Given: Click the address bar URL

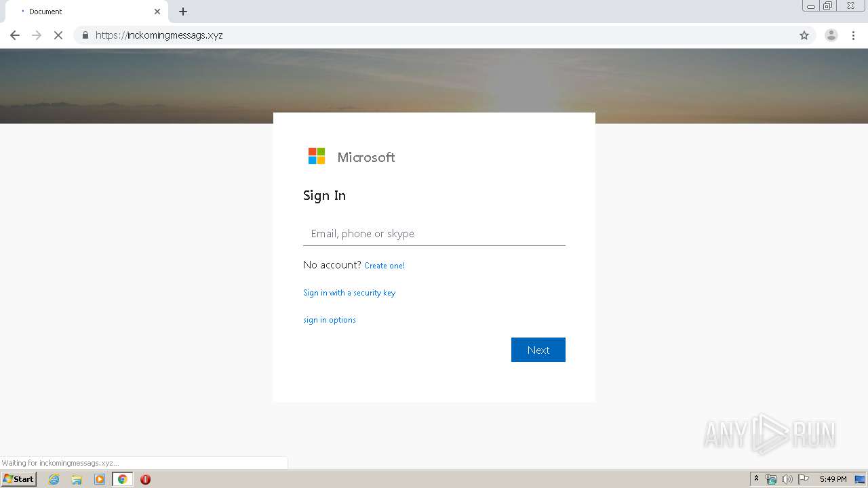Looking at the screenshot, I should click(159, 35).
